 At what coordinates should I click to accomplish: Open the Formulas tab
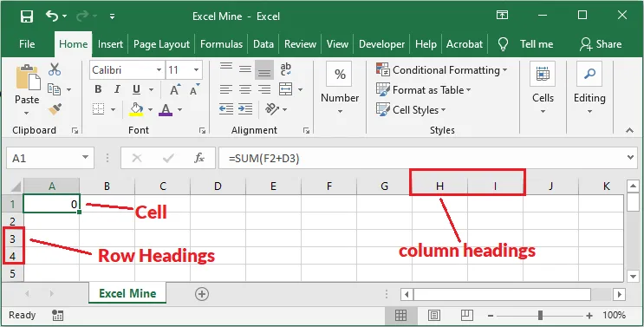[221, 44]
